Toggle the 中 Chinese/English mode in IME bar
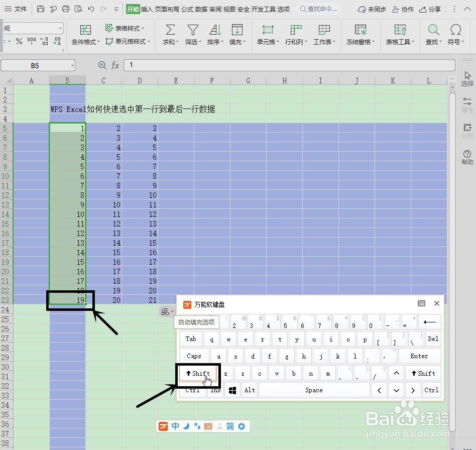476x450 pixels. coord(175,426)
